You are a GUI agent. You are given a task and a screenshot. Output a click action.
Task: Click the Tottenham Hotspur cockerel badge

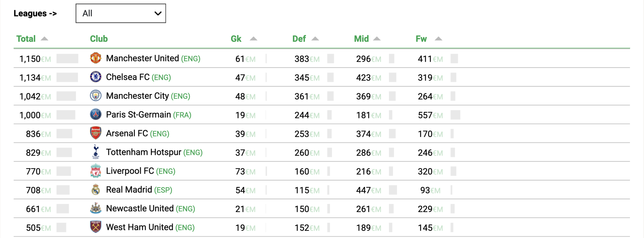(96, 152)
